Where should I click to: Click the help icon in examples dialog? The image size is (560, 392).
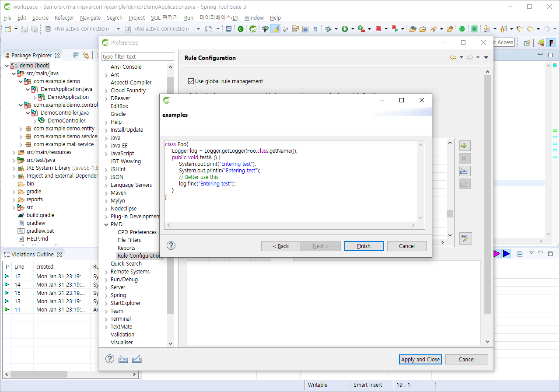171,245
